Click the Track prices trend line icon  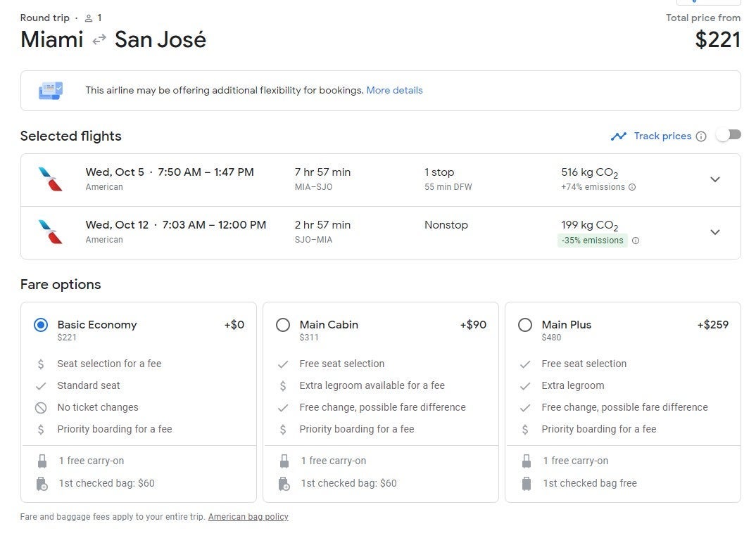click(x=619, y=136)
